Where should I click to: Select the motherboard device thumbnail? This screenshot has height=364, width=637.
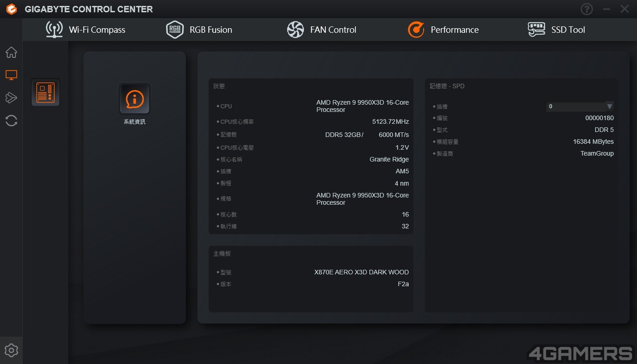pyautogui.click(x=45, y=93)
